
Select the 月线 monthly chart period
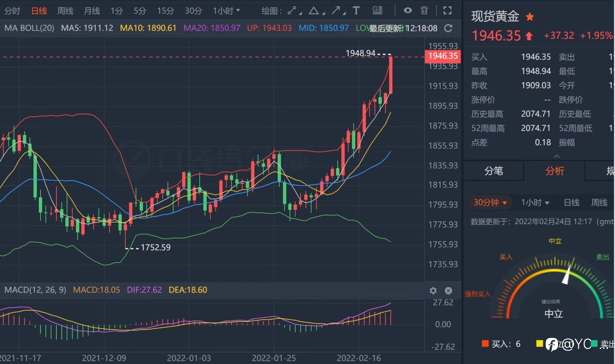point(92,11)
